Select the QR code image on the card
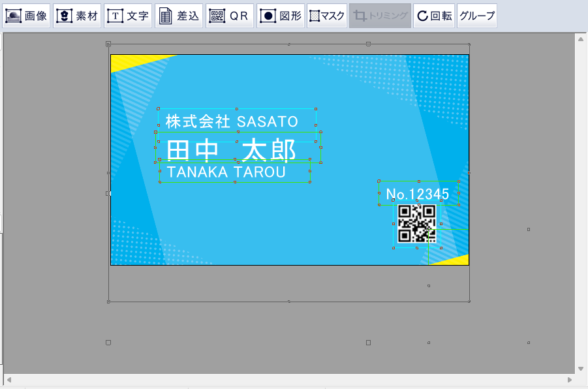Image resolution: width=588 pixels, height=389 pixels. tap(416, 224)
